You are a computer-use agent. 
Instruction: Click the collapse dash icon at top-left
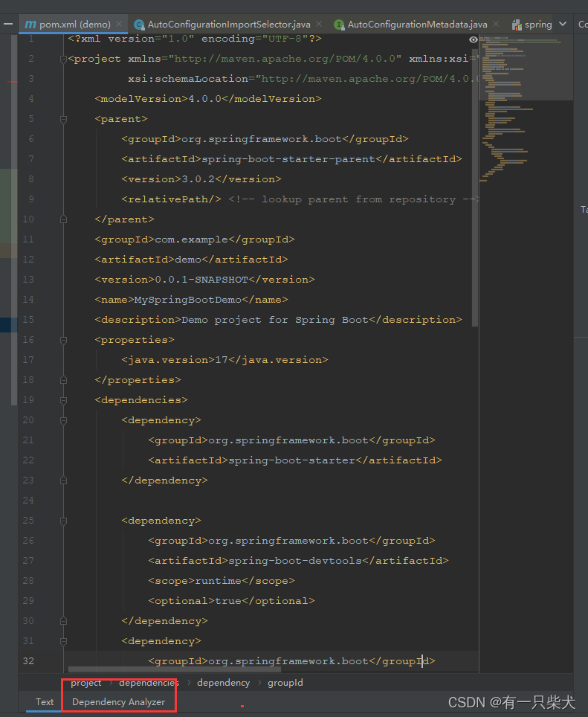coord(8,25)
